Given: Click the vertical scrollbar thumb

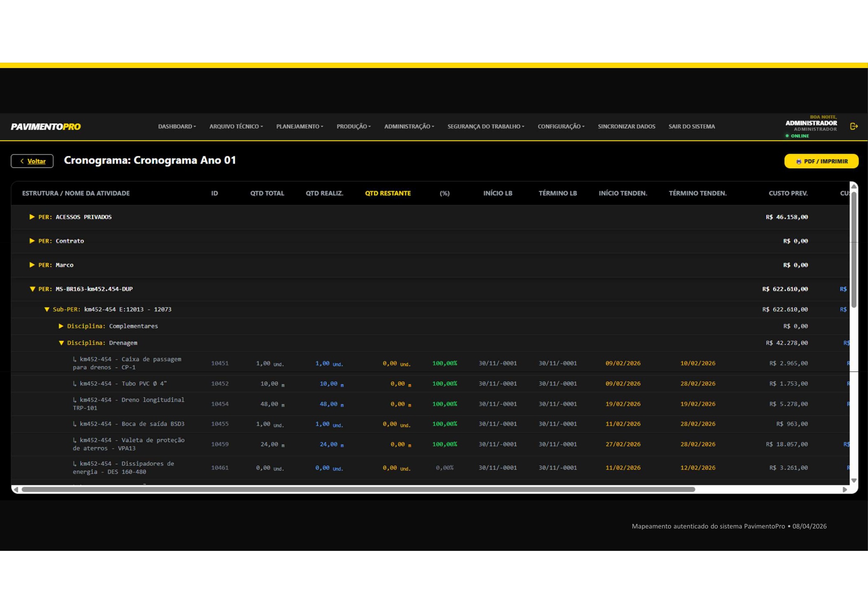Looking at the screenshot, I should (x=854, y=249).
